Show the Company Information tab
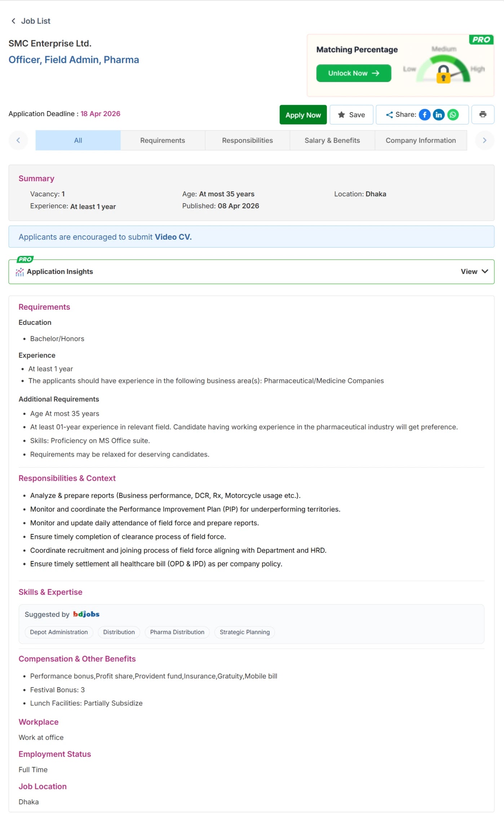 click(x=420, y=140)
